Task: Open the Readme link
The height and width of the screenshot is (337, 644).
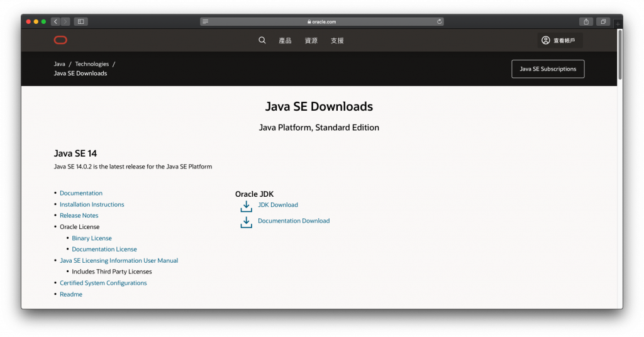Action: (70, 294)
